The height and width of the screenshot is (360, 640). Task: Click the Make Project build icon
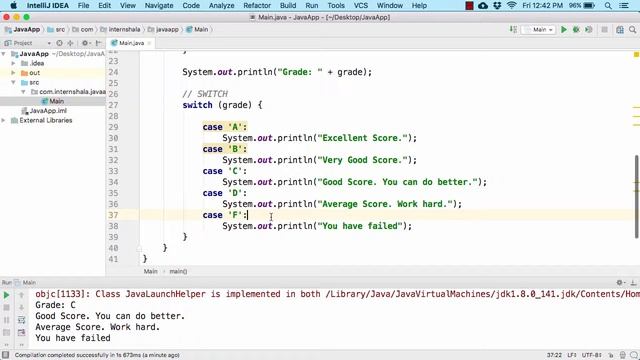(513, 29)
